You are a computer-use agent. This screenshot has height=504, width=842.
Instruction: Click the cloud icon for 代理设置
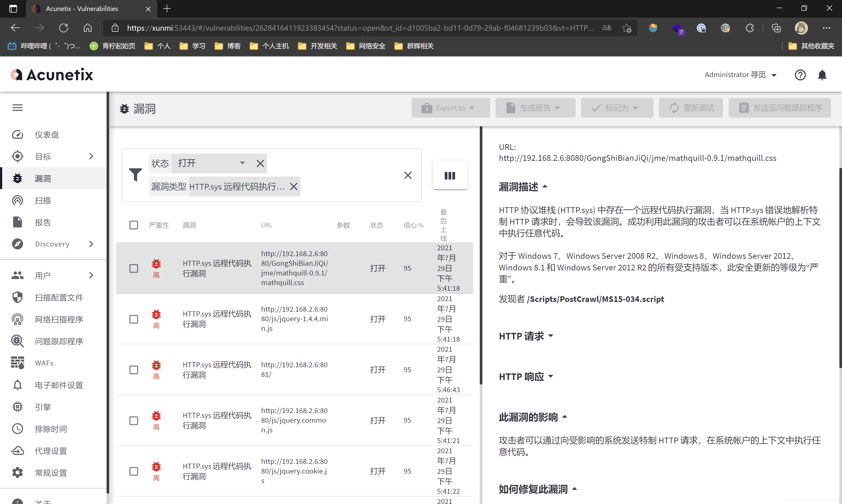[x=17, y=451]
